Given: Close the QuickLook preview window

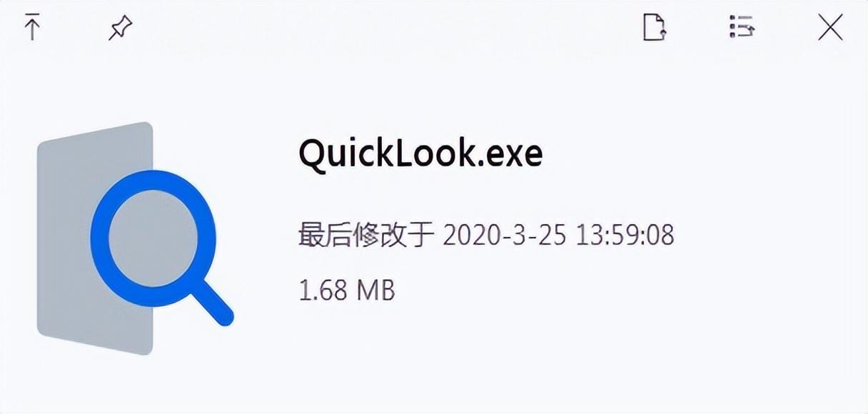Looking at the screenshot, I should [830, 29].
